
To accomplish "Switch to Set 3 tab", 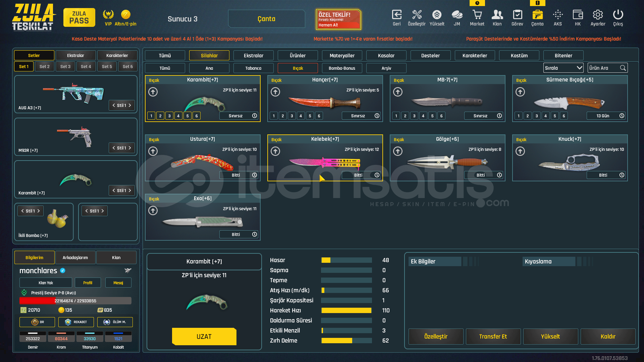I will [65, 67].
